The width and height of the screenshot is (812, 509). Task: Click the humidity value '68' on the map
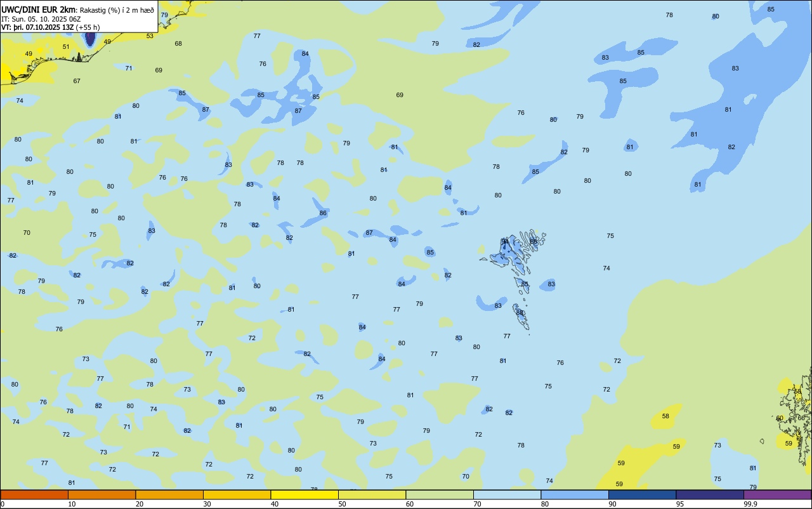click(x=178, y=43)
